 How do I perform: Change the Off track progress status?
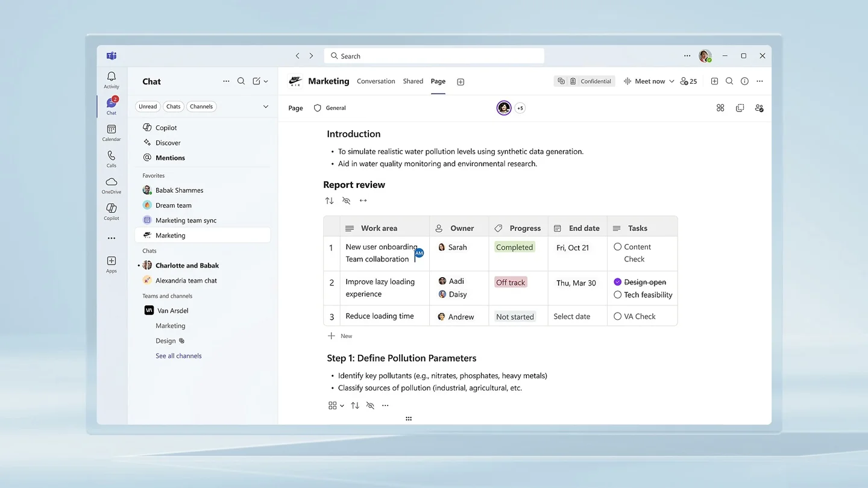(x=511, y=283)
